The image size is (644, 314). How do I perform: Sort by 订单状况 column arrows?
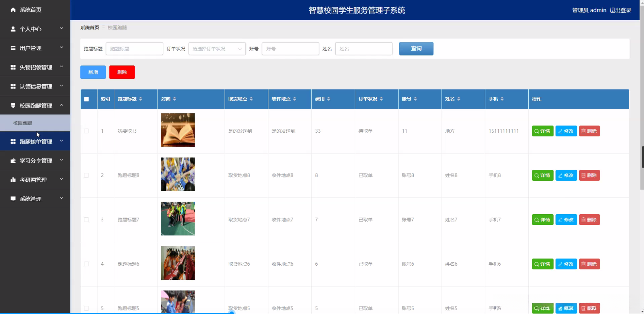[x=381, y=99]
